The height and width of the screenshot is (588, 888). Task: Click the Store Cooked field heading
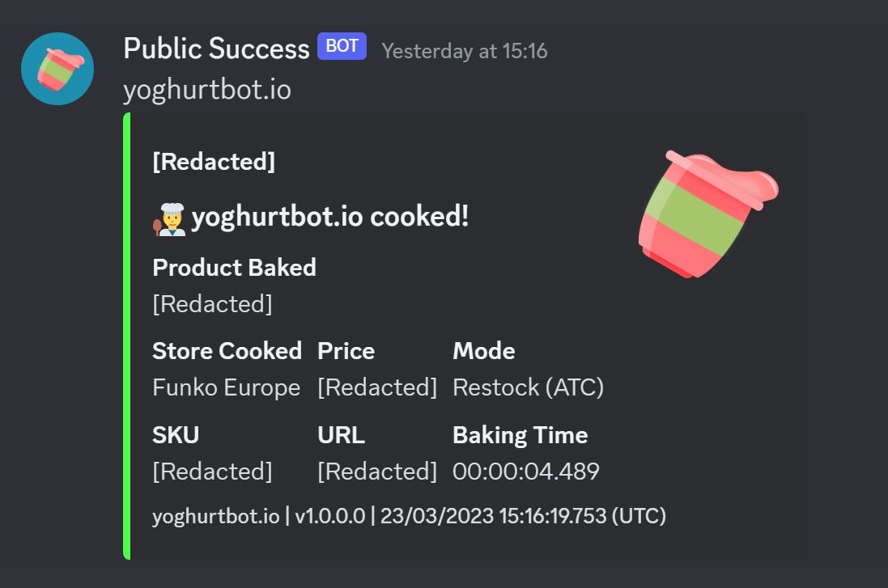tap(227, 351)
